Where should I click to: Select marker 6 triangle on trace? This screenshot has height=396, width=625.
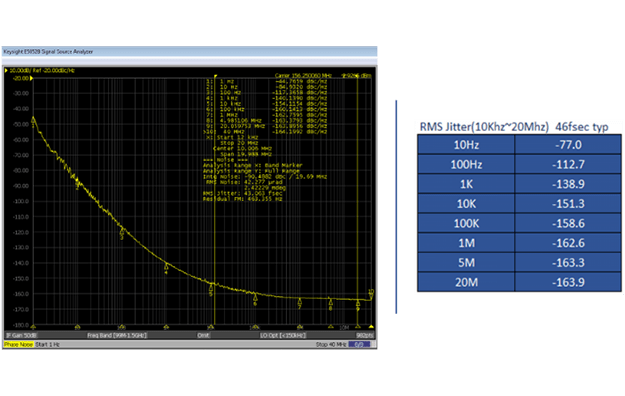256,297
